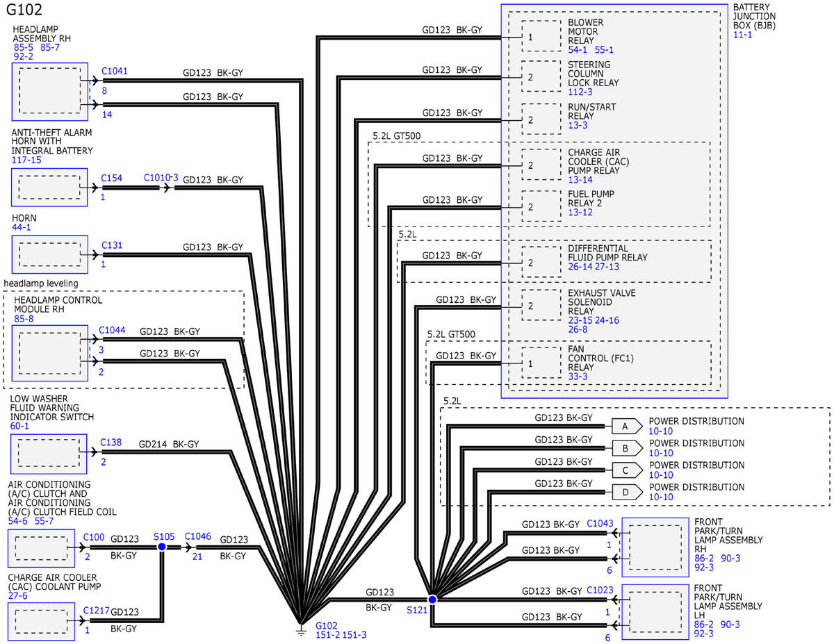The height and width of the screenshot is (644, 834).
Task: Select the Power Distribution D arrow connector
Action: 625,493
